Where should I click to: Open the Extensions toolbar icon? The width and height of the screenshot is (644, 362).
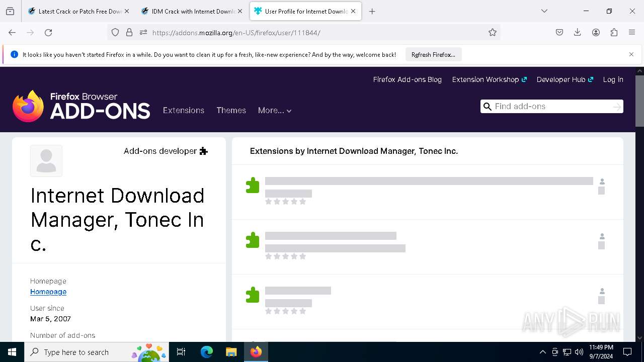[x=614, y=32]
